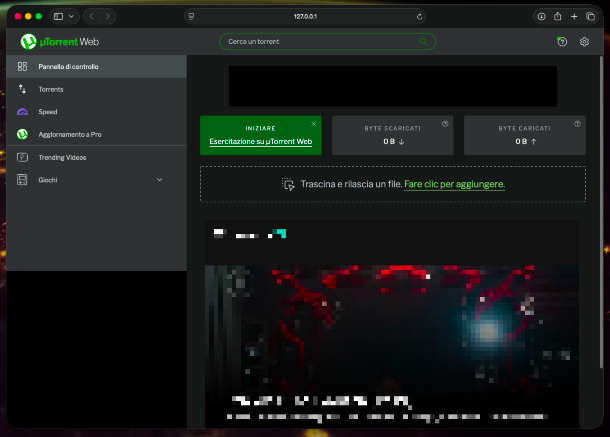
Task: Expand the Giochi chevron
Action: point(160,179)
